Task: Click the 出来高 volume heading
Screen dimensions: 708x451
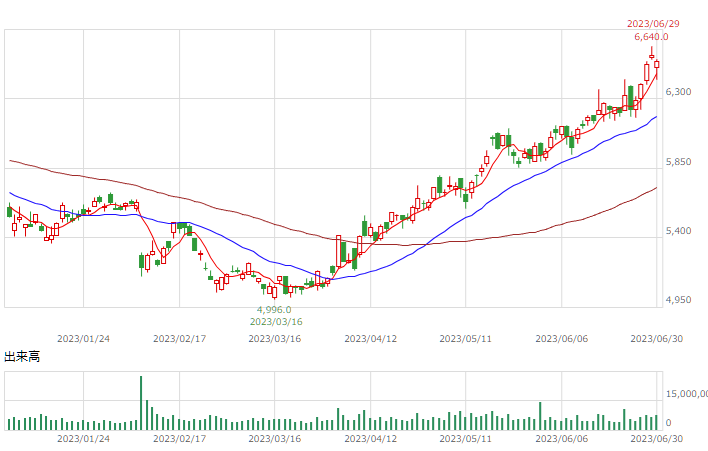Action: tap(22, 357)
